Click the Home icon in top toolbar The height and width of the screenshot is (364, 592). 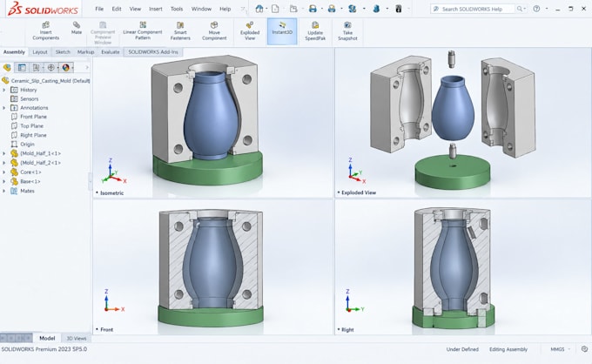(259, 9)
